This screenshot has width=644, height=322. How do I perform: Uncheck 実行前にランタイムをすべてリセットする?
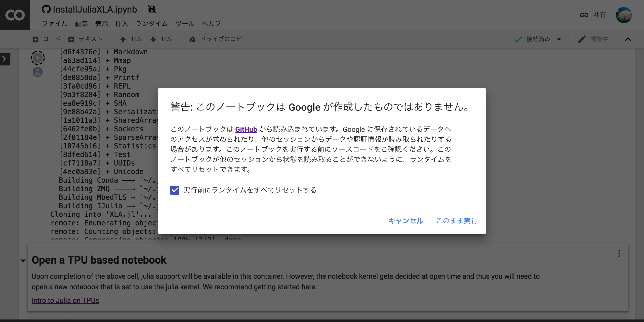(175, 190)
